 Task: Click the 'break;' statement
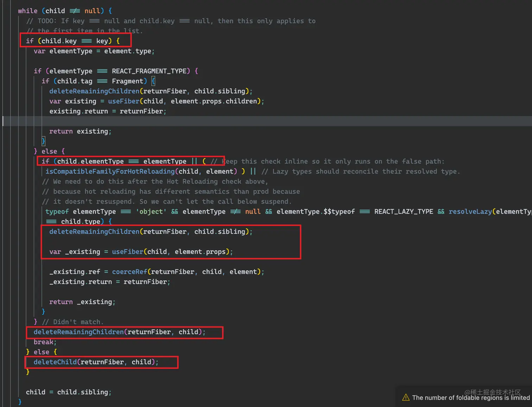45,342
